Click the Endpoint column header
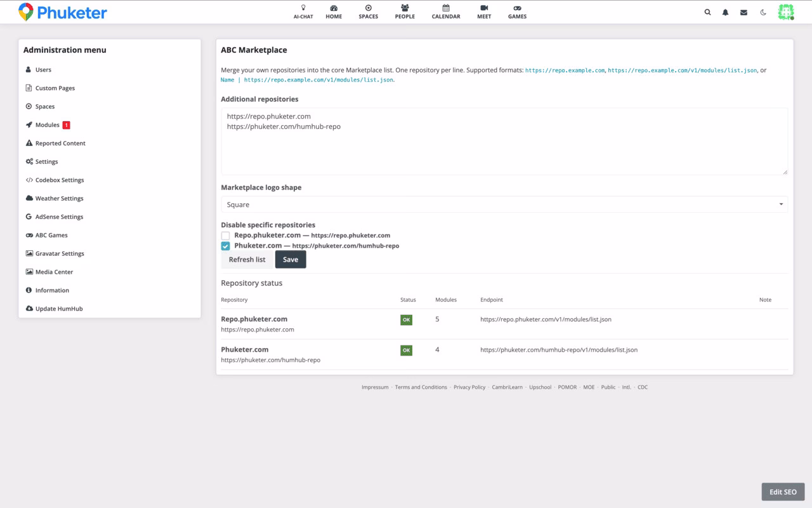Viewport: 812px width, 508px height. (x=492, y=300)
